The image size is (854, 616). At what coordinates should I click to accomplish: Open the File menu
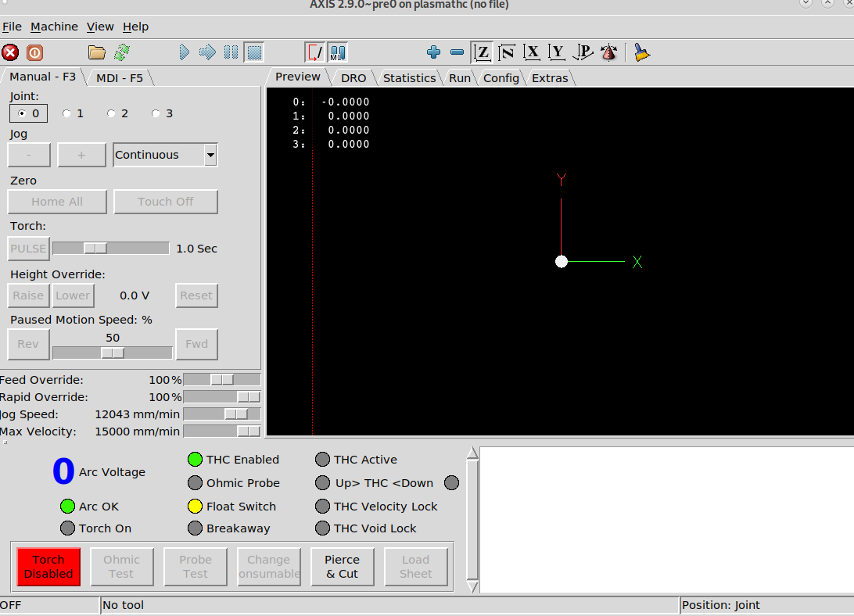pos(12,27)
